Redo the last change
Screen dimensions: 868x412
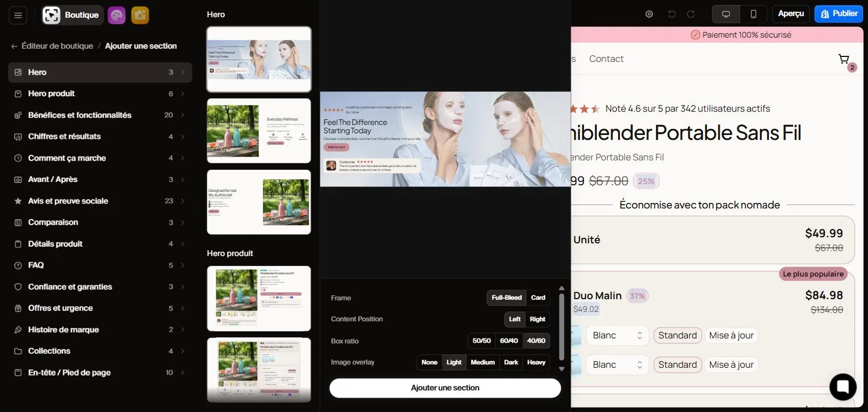coord(691,14)
